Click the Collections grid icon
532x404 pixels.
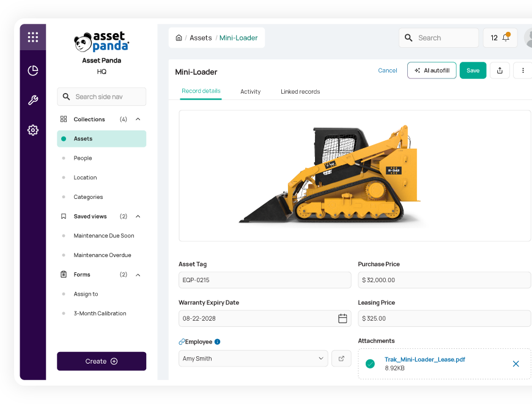coord(64,119)
